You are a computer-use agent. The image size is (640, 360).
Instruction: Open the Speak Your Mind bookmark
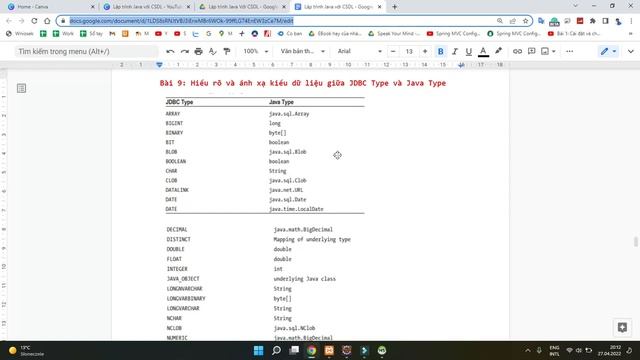click(394, 33)
